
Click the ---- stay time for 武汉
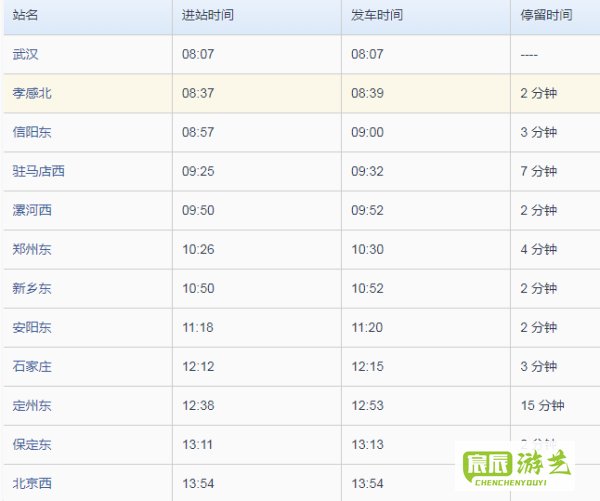(529, 55)
